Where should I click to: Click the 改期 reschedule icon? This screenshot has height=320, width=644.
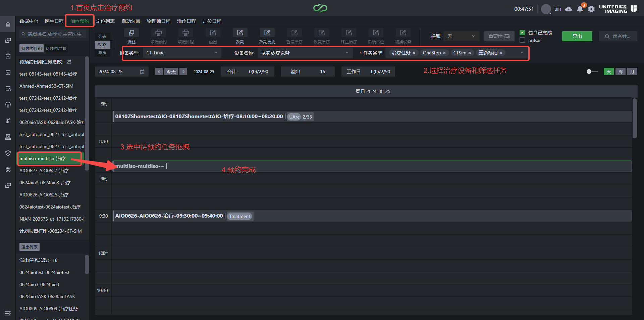point(240,33)
